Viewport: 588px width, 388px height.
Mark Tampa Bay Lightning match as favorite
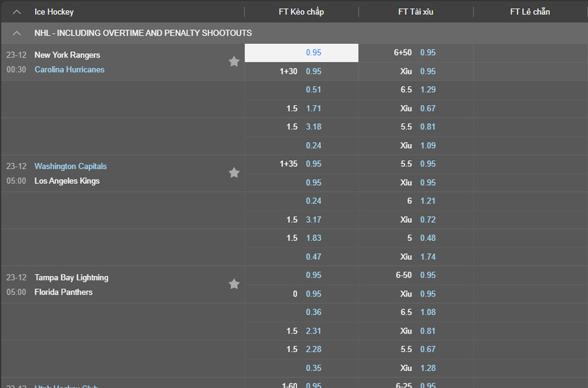point(234,284)
